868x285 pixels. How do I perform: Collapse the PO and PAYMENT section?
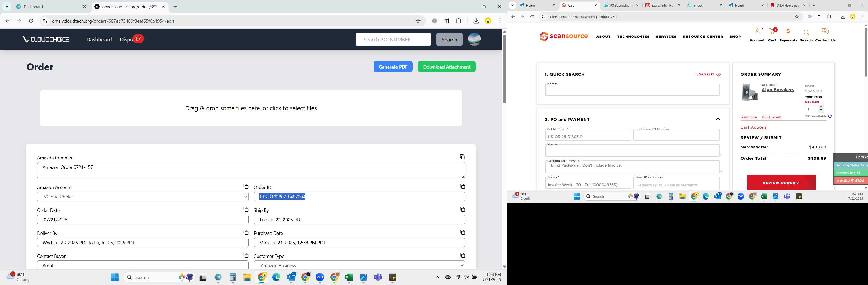click(718, 119)
